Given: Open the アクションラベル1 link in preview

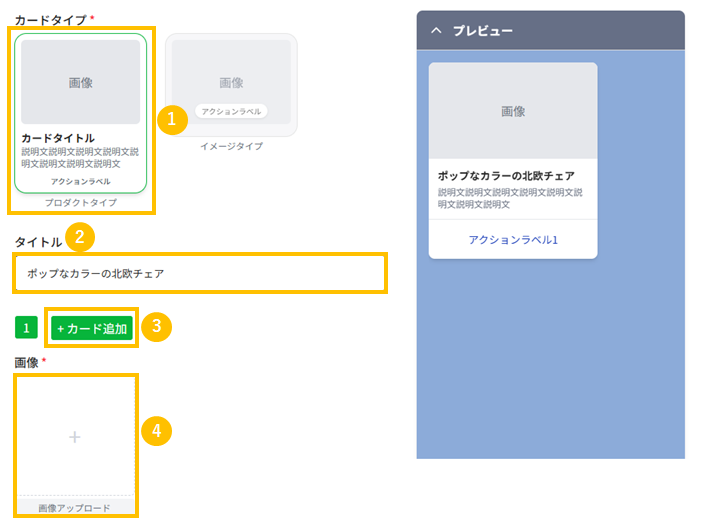Looking at the screenshot, I should [513, 240].
